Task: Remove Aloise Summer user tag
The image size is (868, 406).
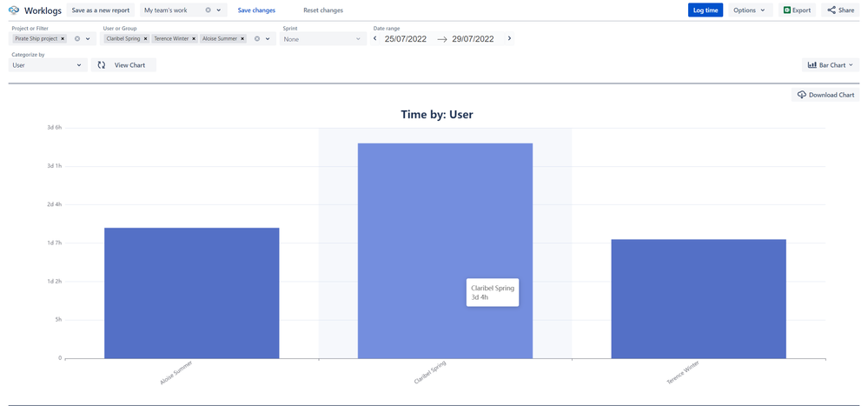Action: tap(242, 39)
